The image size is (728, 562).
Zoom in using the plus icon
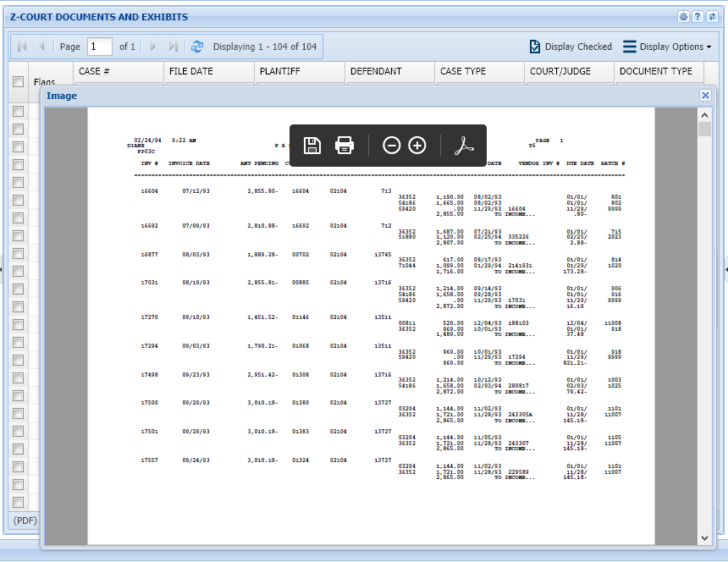click(x=417, y=146)
